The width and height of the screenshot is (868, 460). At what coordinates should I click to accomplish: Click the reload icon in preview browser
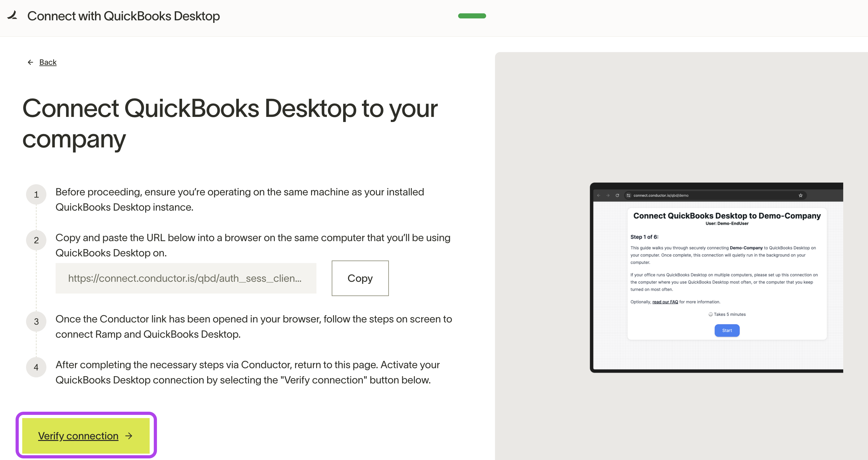(617, 195)
